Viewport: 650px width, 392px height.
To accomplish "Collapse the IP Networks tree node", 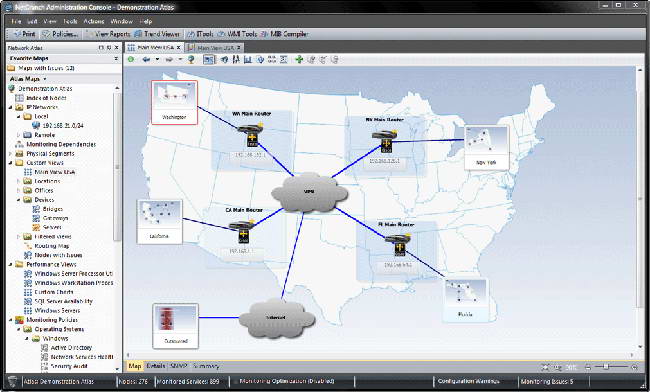I will pos(10,107).
